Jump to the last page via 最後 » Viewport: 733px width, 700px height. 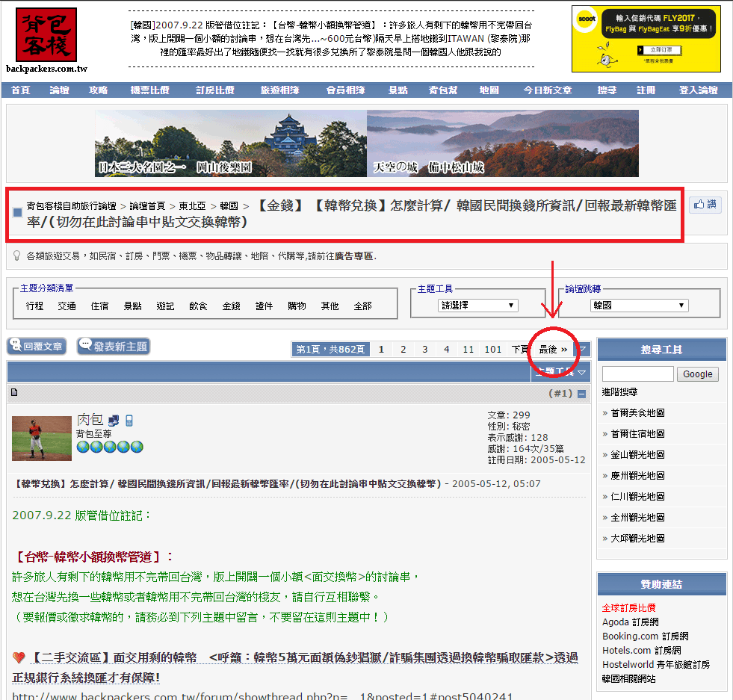(553, 349)
